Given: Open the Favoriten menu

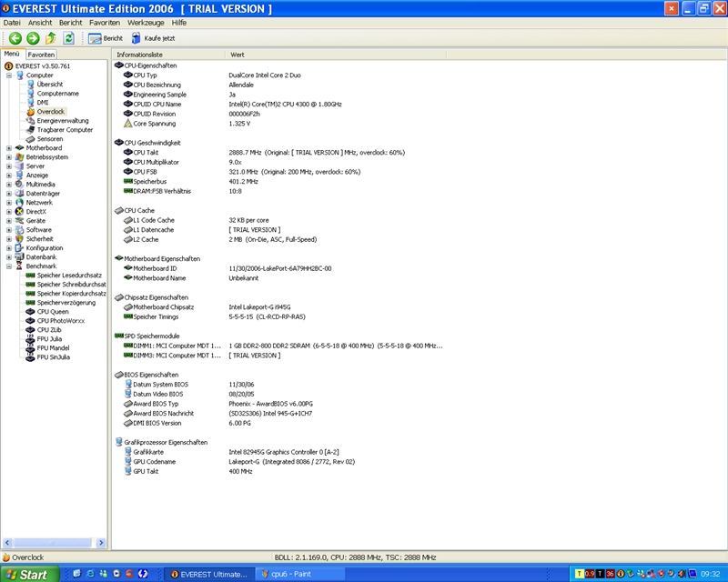Looking at the screenshot, I should click(x=105, y=22).
